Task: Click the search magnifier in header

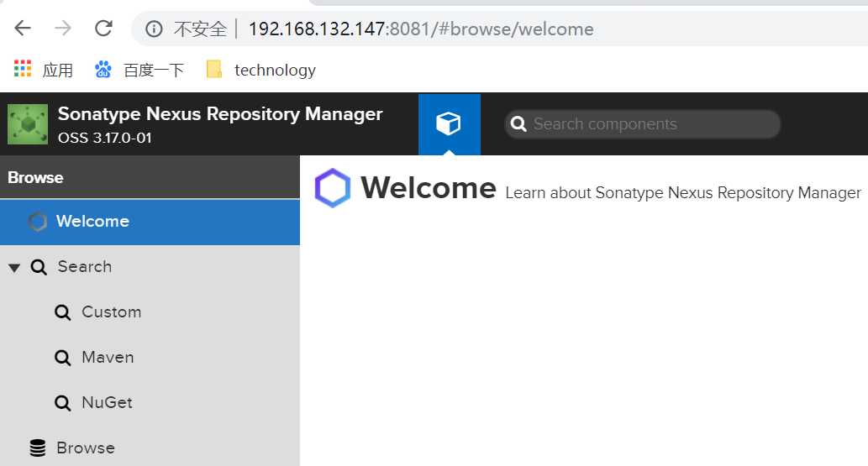Action: (x=518, y=124)
